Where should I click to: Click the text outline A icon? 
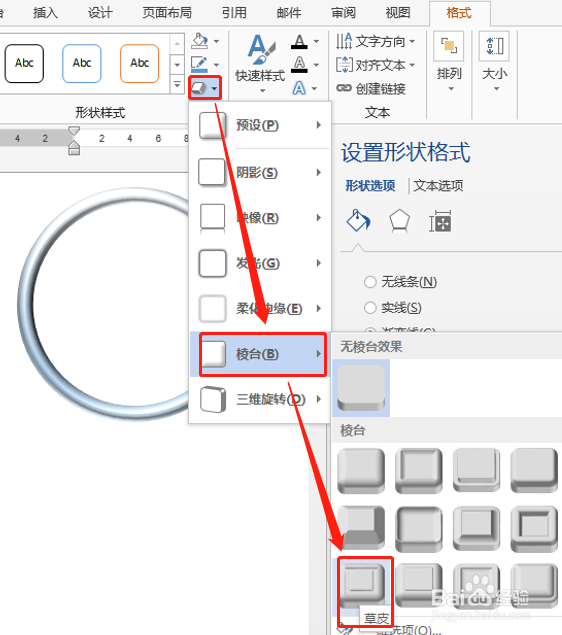pyautogui.click(x=299, y=64)
